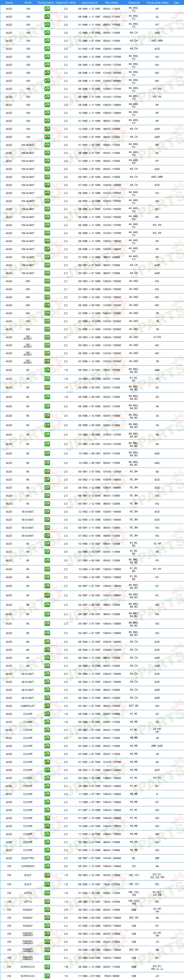This screenshot has height=980, width=184.
Task: Click fuel icon in Audi 80 1.6 ABB row
Action: 47,370
